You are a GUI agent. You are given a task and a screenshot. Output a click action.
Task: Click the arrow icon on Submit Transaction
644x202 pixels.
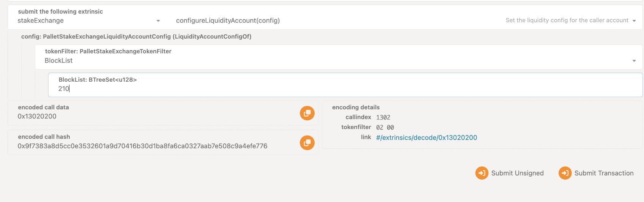point(565,173)
